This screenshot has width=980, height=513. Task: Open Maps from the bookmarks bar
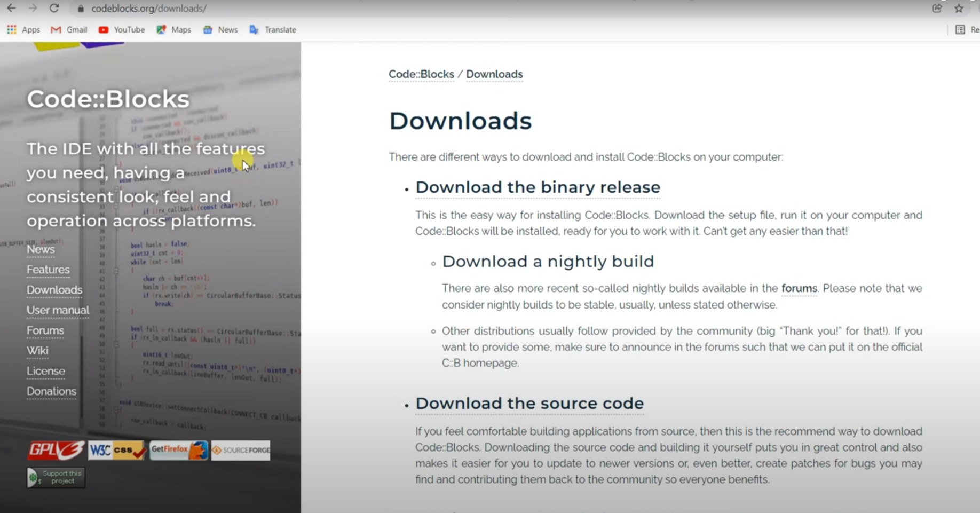[x=173, y=29]
